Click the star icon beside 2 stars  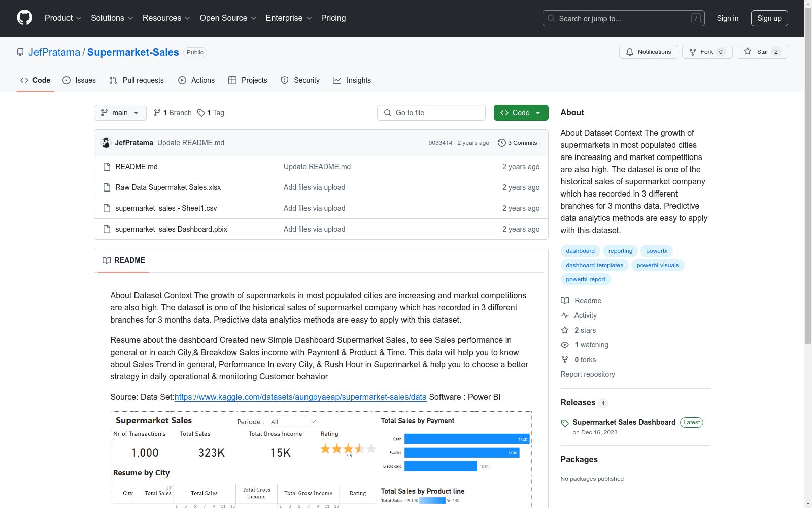pos(565,330)
